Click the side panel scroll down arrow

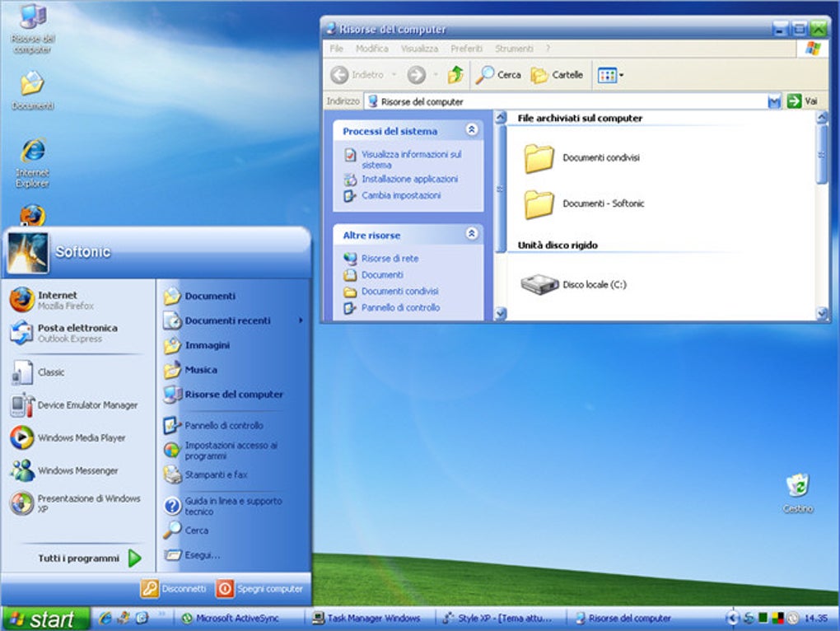point(501,313)
